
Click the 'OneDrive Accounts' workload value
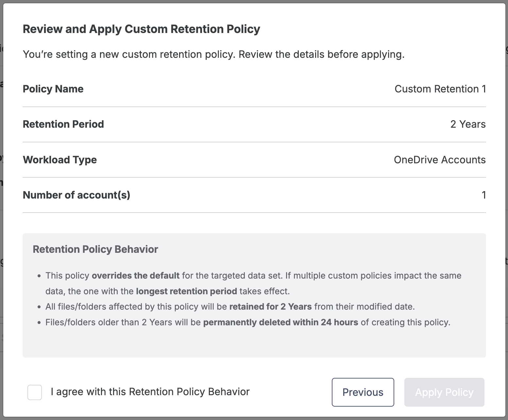click(x=440, y=160)
